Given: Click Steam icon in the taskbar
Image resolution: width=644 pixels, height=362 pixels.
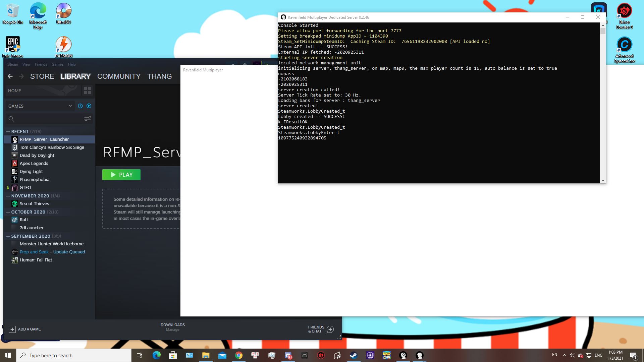Looking at the screenshot, I should tap(354, 355).
